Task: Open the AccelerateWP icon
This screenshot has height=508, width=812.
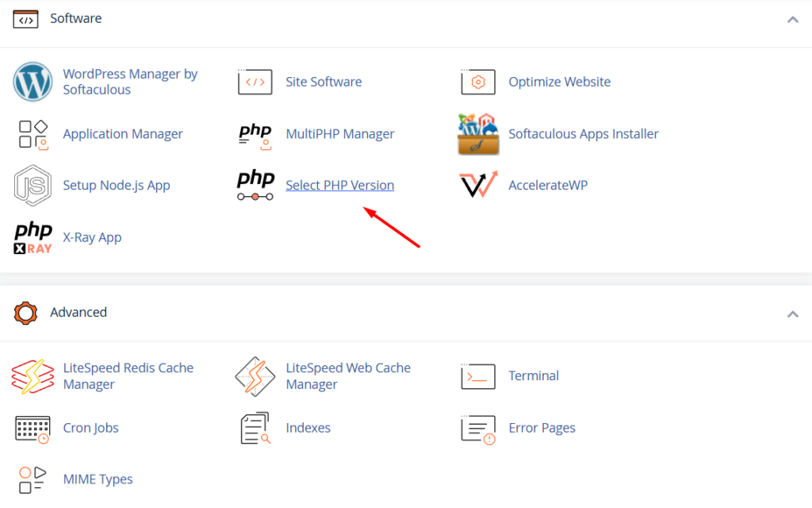Action: [478, 185]
